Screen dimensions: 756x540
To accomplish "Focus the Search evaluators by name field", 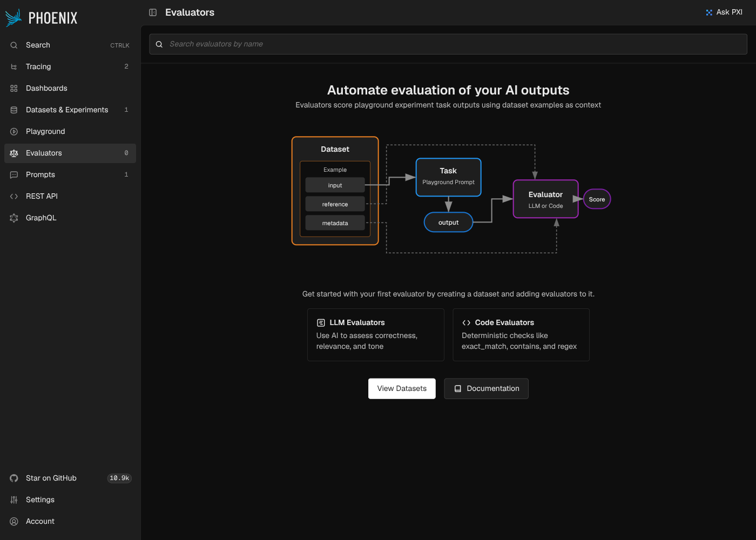I will click(x=448, y=44).
